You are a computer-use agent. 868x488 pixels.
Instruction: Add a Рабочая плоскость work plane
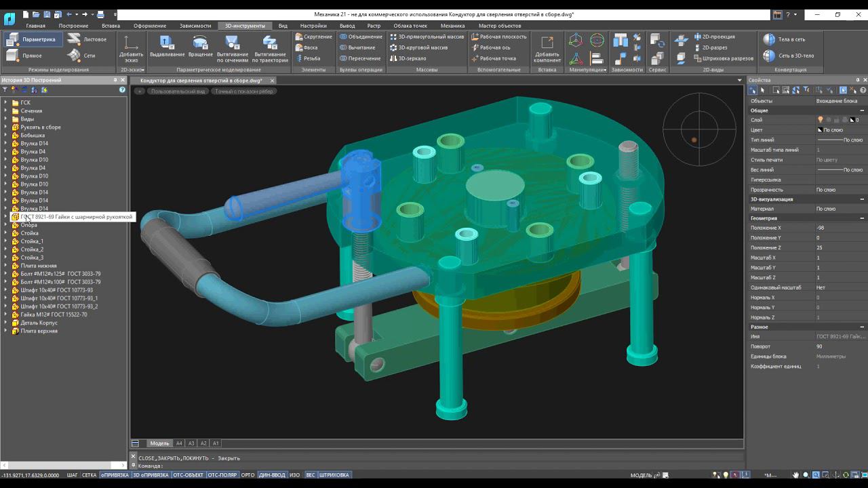point(498,37)
